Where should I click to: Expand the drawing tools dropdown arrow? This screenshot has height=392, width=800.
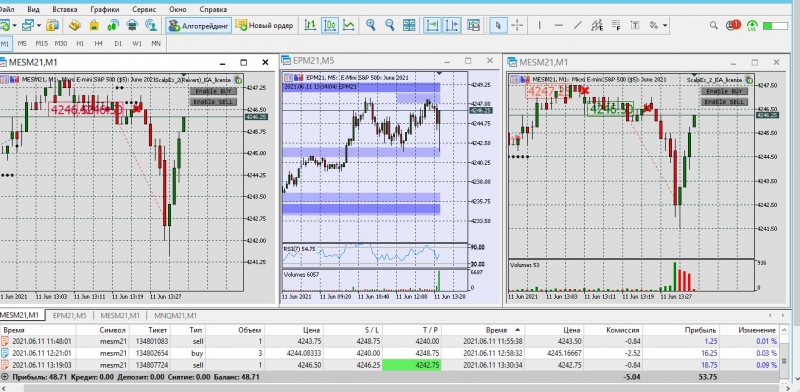click(665, 26)
